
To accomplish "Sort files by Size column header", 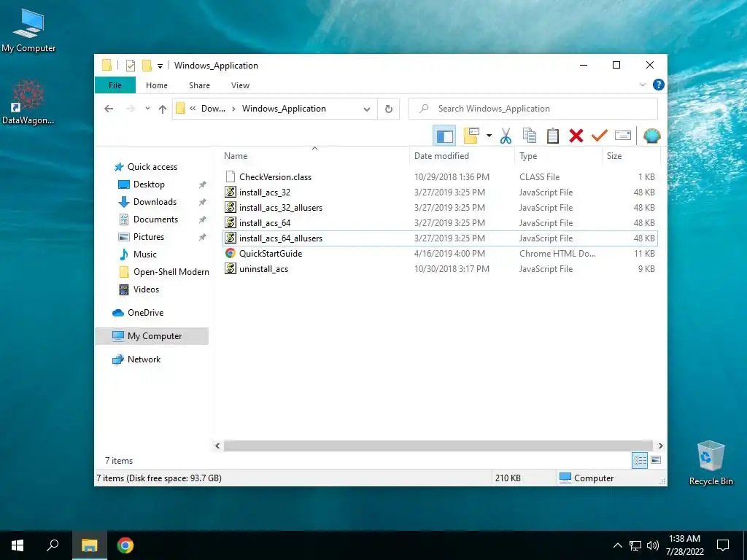I will point(631,156).
